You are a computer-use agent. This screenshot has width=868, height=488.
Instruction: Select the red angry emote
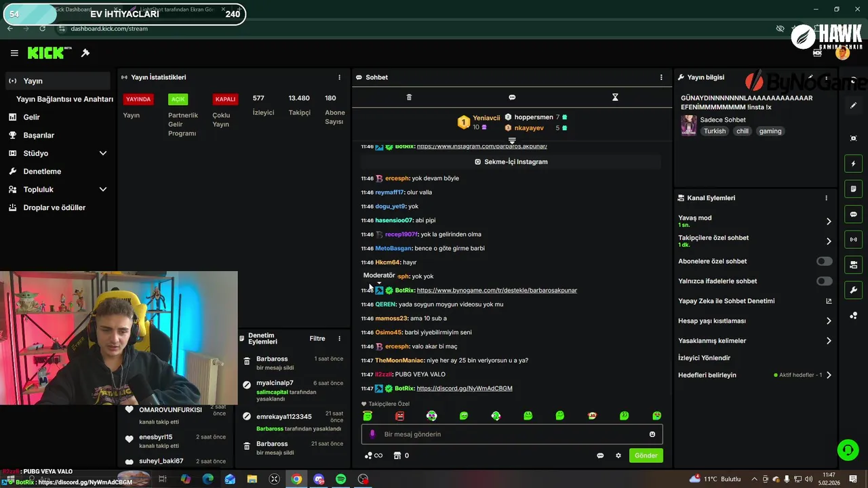coord(399,415)
